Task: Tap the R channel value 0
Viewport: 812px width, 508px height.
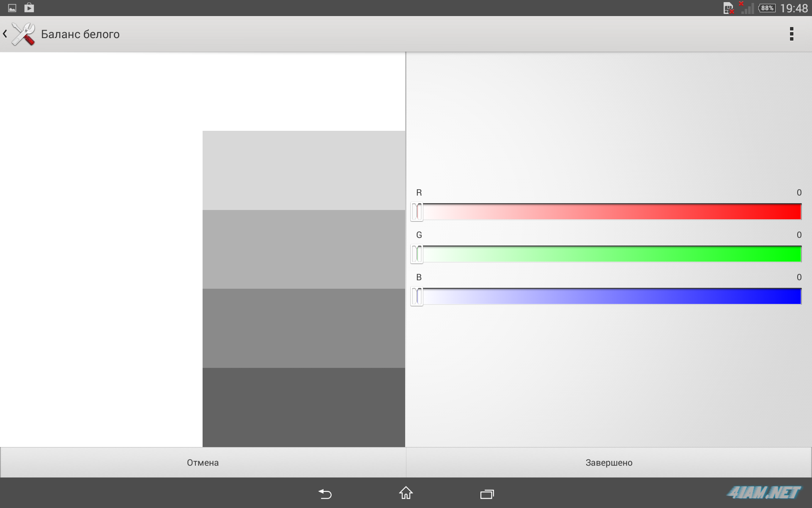Action: tap(799, 193)
